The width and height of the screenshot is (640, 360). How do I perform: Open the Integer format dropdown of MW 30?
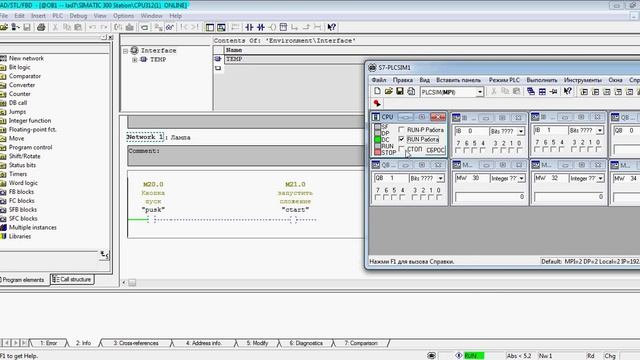pos(521,178)
